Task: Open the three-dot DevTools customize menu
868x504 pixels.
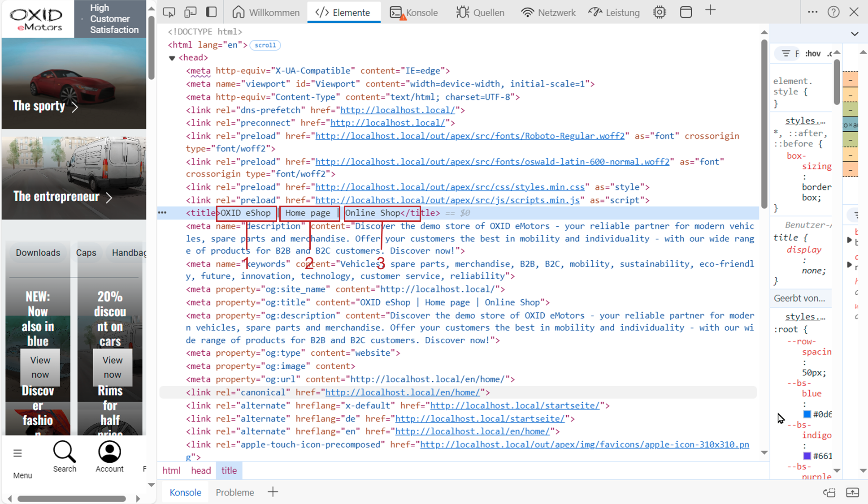Action: [x=812, y=12]
